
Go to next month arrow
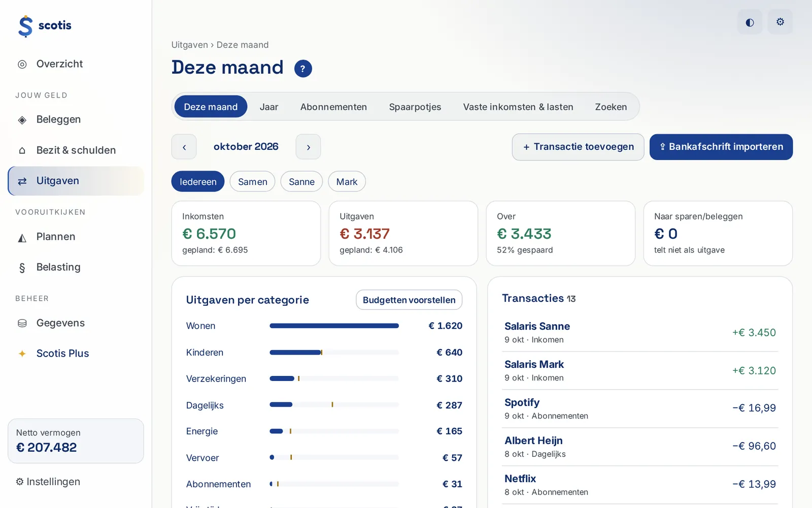pyautogui.click(x=308, y=147)
